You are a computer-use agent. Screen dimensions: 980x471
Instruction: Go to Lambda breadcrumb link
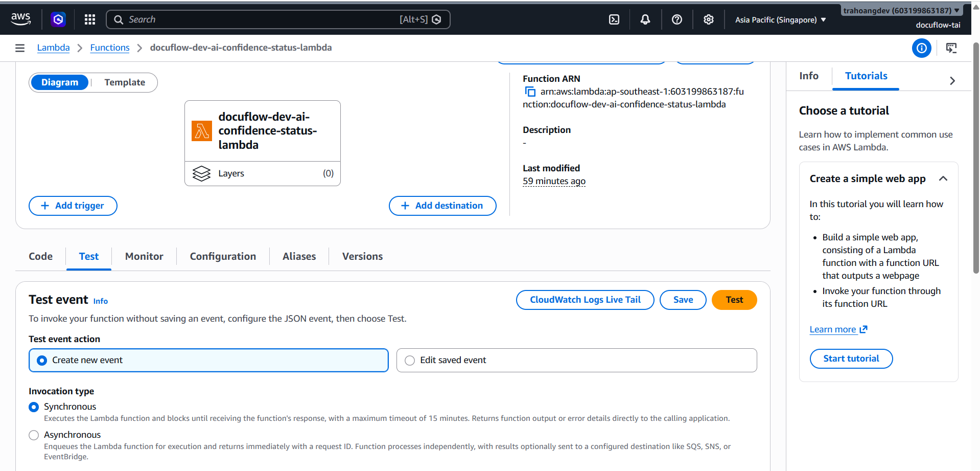[53, 48]
